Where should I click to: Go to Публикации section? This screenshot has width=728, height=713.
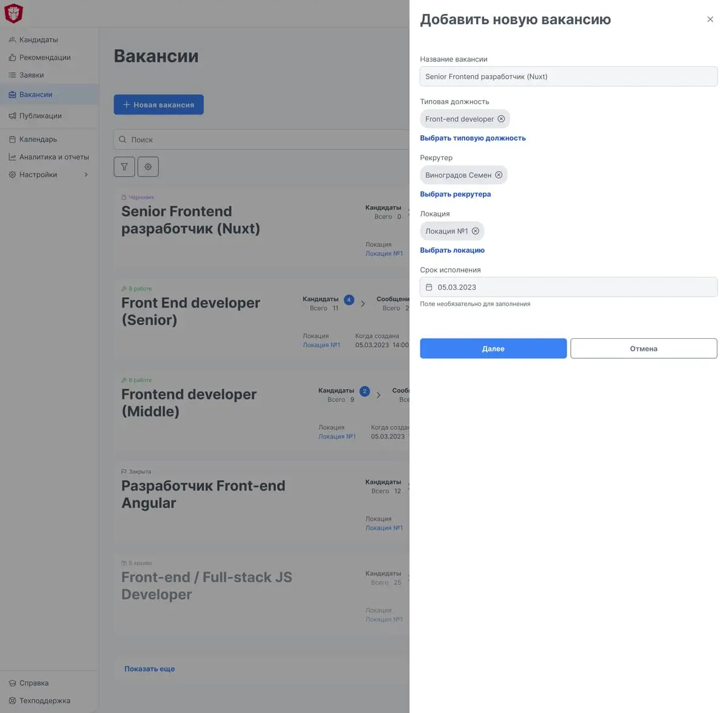(x=40, y=116)
